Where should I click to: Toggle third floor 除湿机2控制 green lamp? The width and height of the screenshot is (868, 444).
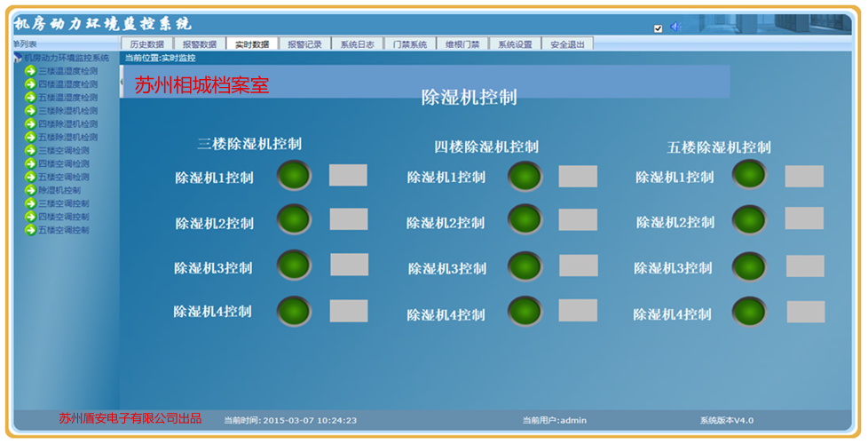pyautogui.click(x=294, y=220)
